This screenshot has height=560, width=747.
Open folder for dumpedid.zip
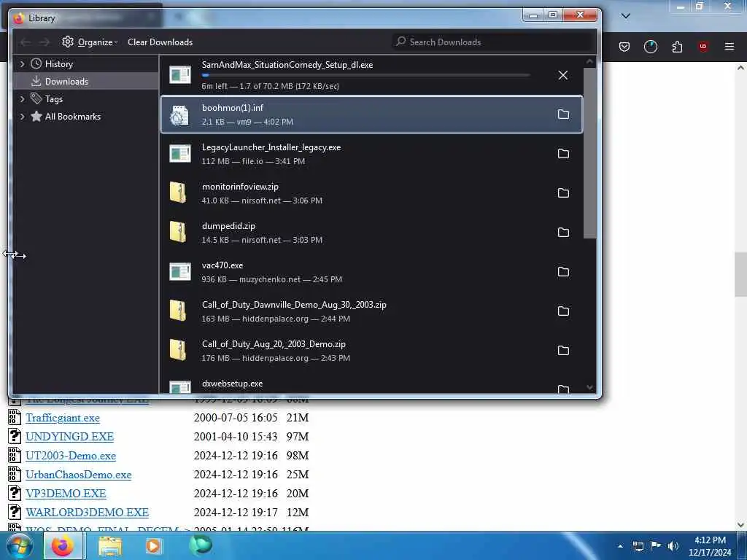point(563,233)
